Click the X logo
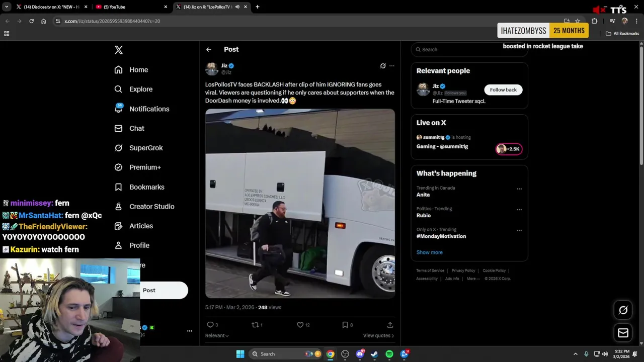The image size is (644, 362). click(x=119, y=50)
